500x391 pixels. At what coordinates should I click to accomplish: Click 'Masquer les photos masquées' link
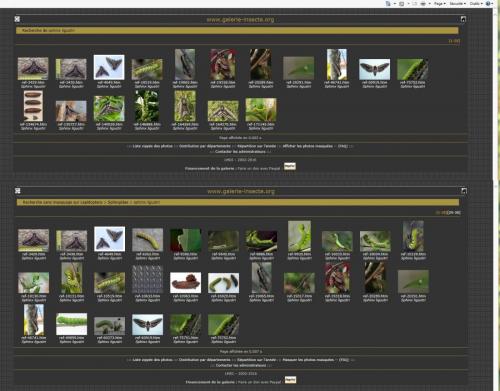(308, 360)
